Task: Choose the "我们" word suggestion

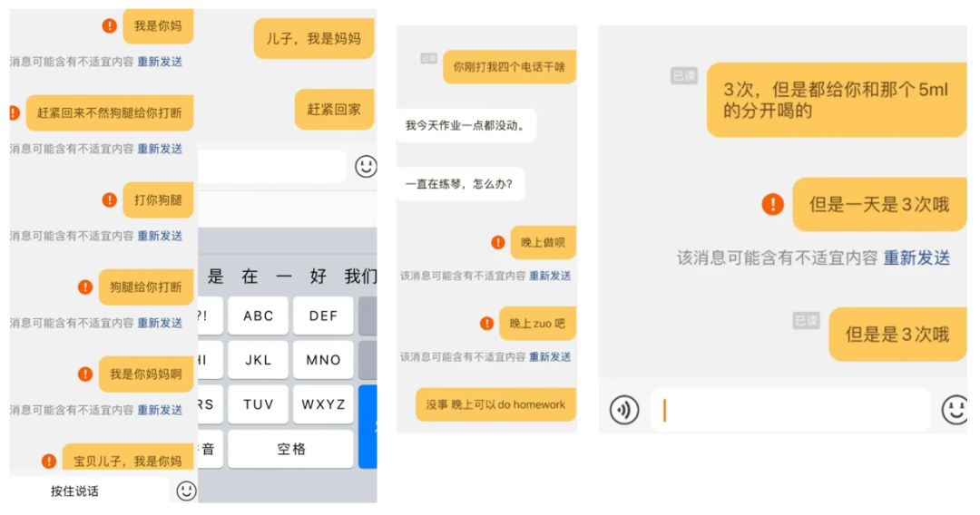Action: click(360, 277)
